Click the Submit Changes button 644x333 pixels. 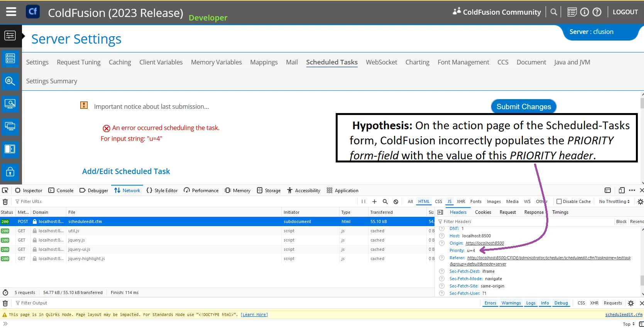pyautogui.click(x=524, y=106)
